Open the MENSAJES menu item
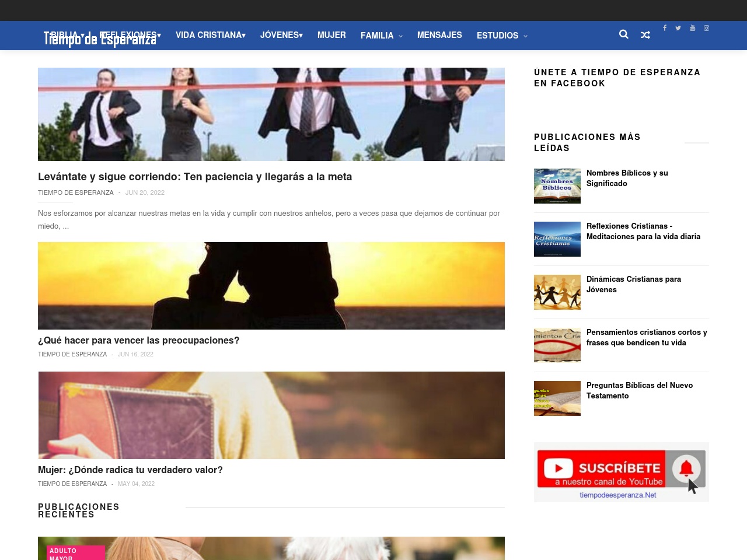Image resolution: width=747 pixels, height=560 pixels. click(x=439, y=35)
